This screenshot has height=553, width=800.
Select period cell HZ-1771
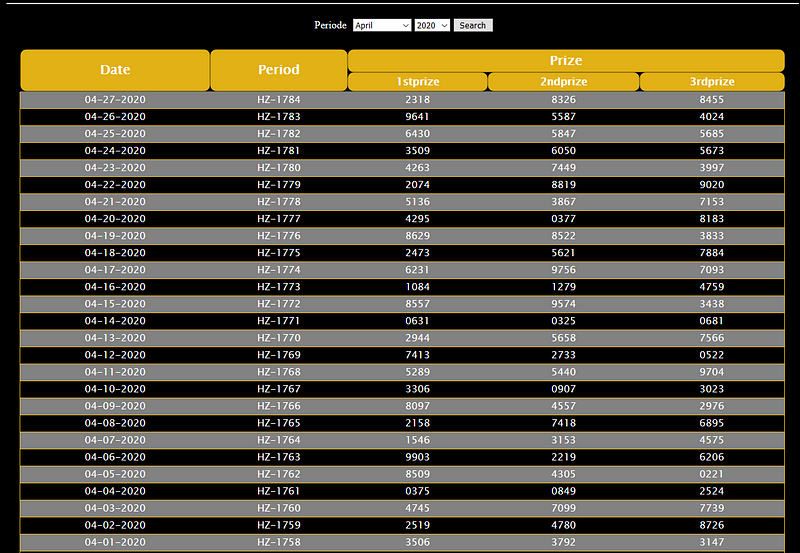click(x=279, y=321)
